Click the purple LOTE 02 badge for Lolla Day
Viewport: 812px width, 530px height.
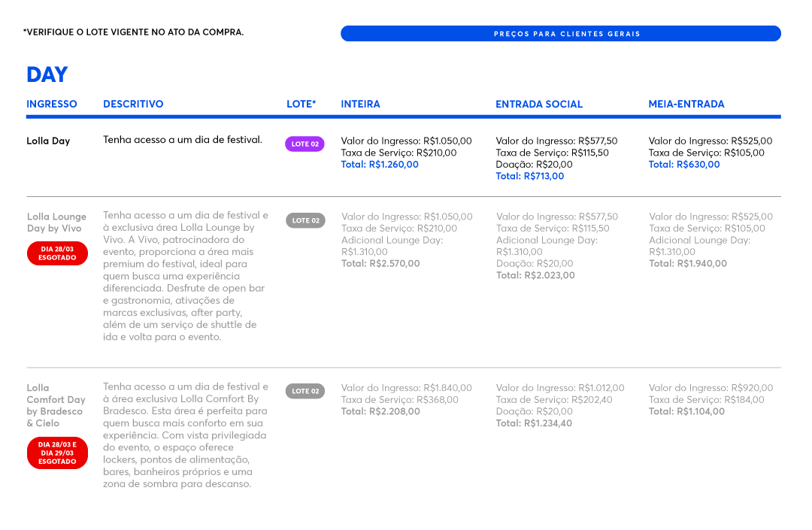[x=304, y=144]
